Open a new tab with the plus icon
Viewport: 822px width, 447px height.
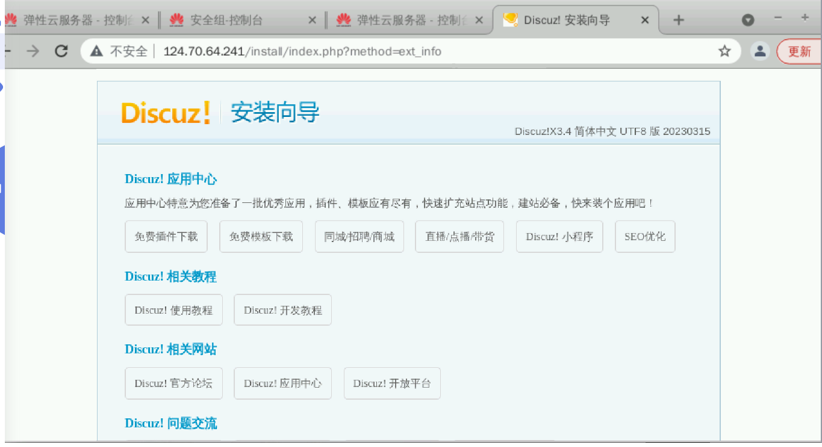point(679,20)
